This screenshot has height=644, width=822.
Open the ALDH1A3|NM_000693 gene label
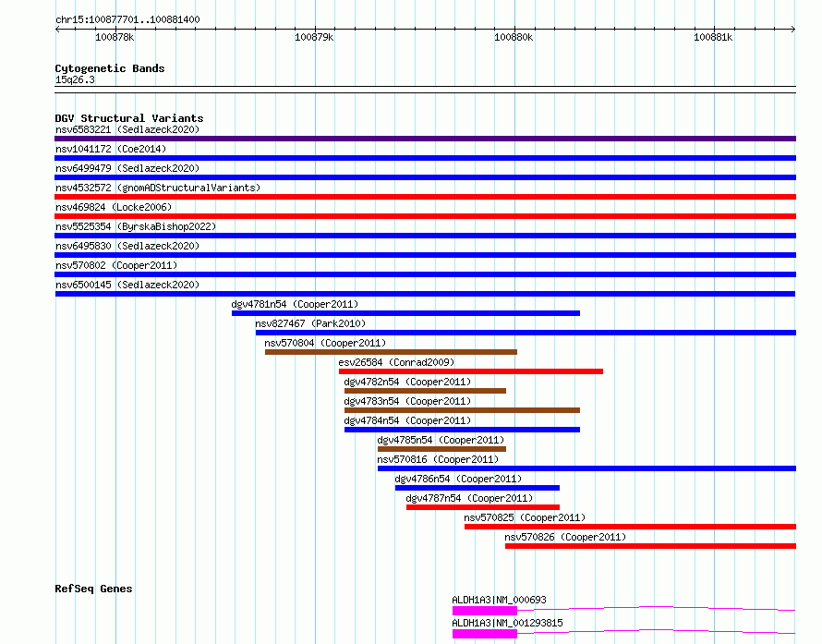pyautogui.click(x=499, y=600)
